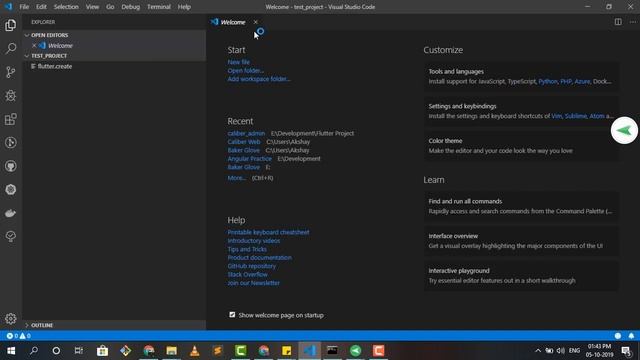
Task: Open the editor More Actions ellipsis
Action: (x=632, y=22)
